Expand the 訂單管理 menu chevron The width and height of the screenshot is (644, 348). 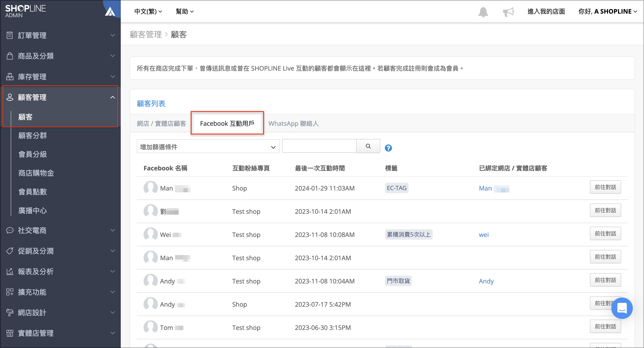113,35
